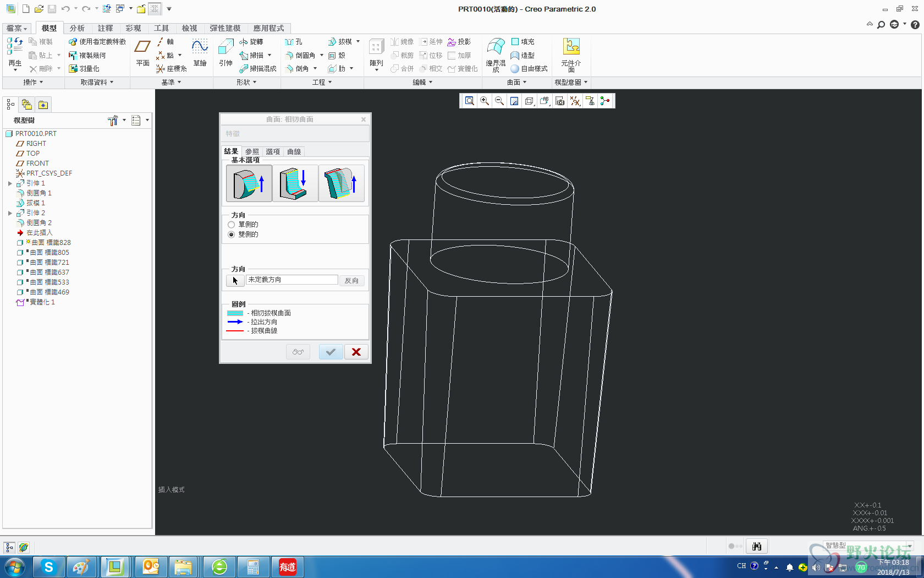Select the Pattern (陣列) tool
The height and width of the screenshot is (578, 924).
tap(376, 53)
